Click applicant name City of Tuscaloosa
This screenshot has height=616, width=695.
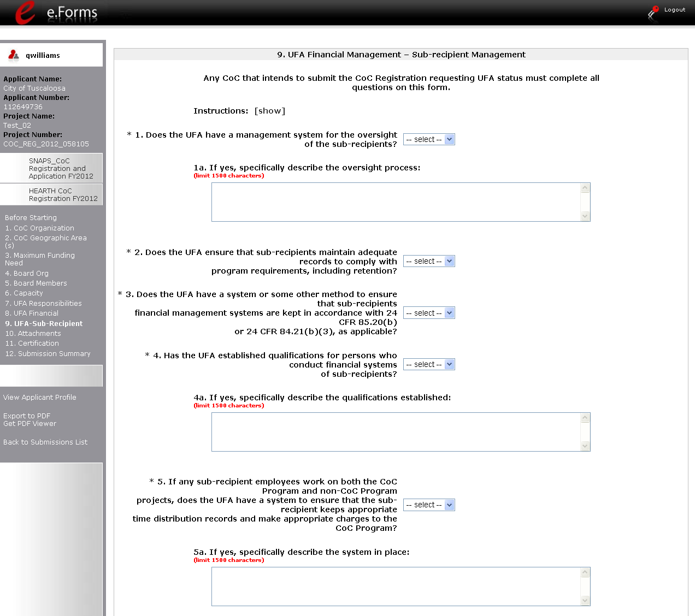click(34, 88)
